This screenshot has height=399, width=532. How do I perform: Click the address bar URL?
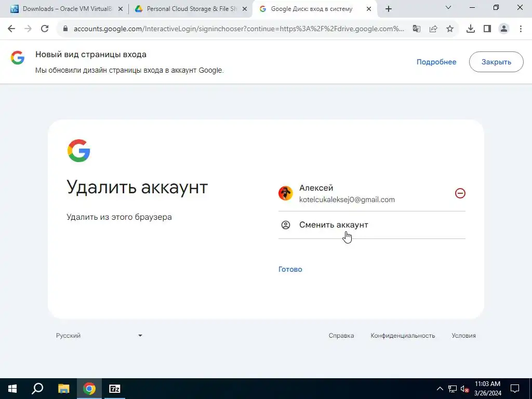point(239,29)
